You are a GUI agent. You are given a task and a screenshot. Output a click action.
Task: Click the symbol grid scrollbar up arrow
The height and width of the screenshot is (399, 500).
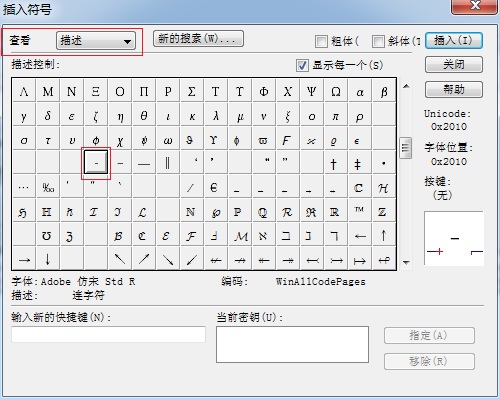tap(406, 86)
